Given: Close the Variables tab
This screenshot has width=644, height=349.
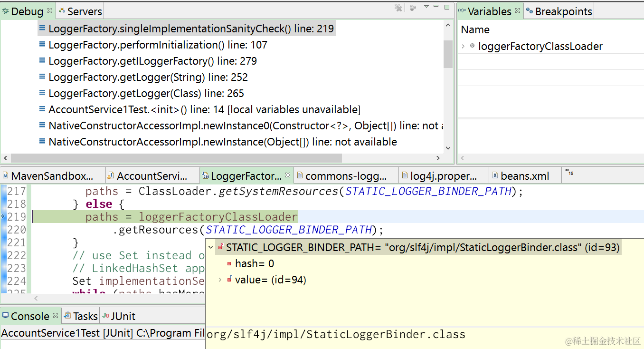Looking at the screenshot, I should point(517,10).
